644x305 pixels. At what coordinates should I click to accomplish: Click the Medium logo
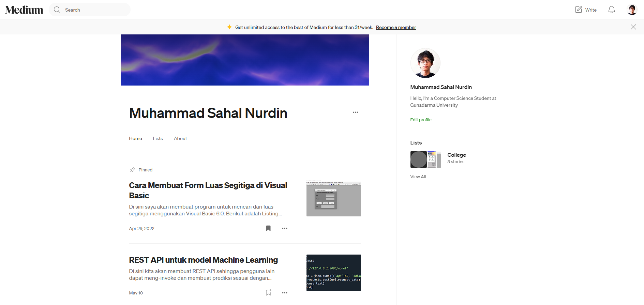coord(24,10)
